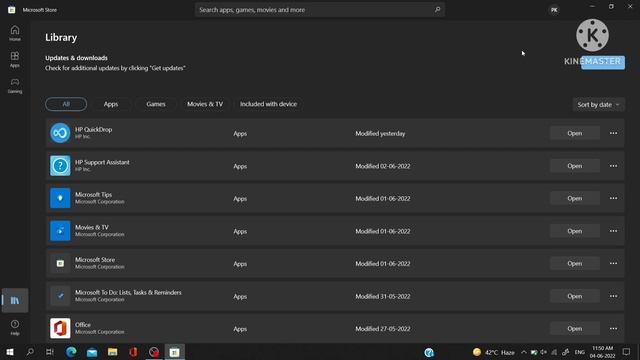Select the All filter tab
The width and height of the screenshot is (640, 360).
[66, 104]
